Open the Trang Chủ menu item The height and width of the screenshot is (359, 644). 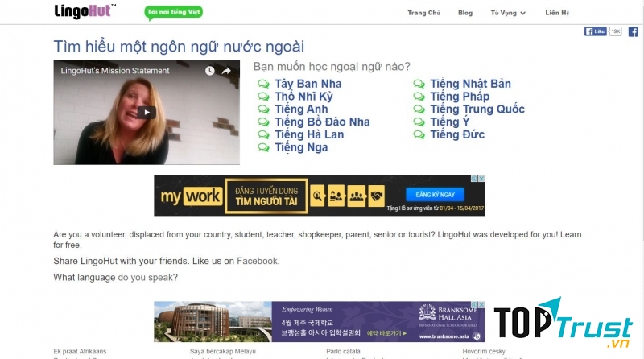click(x=423, y=13)
